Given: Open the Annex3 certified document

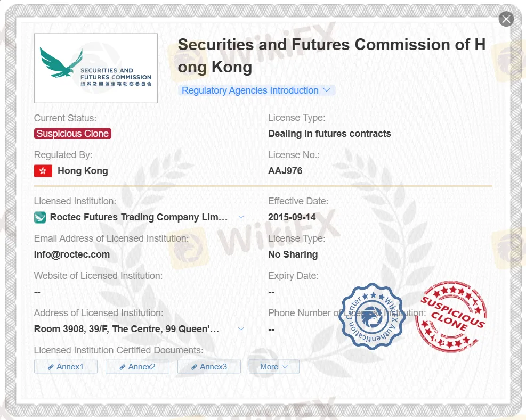Looking at the screenshot, I should pyautogui.click(x=209, y=367).
